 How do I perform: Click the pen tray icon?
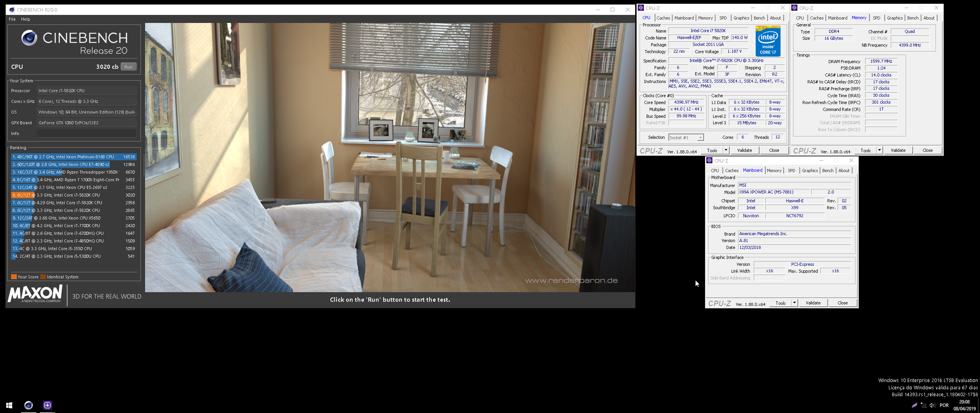(915, 405)
